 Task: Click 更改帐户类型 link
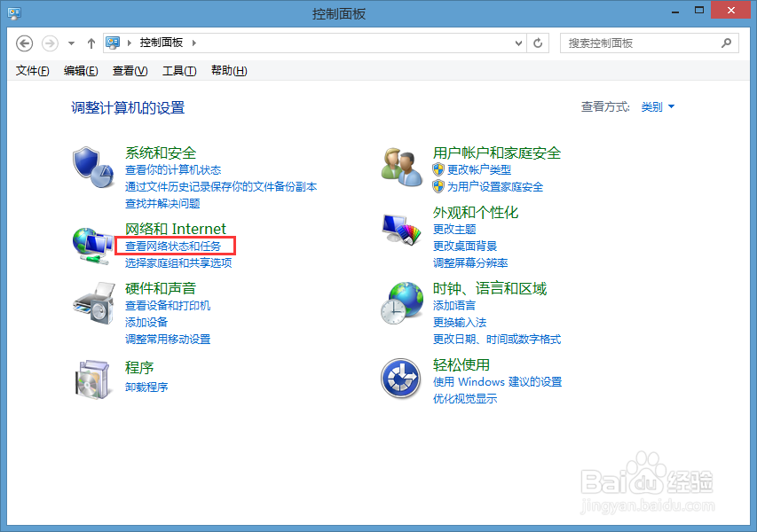coord(479,169)
